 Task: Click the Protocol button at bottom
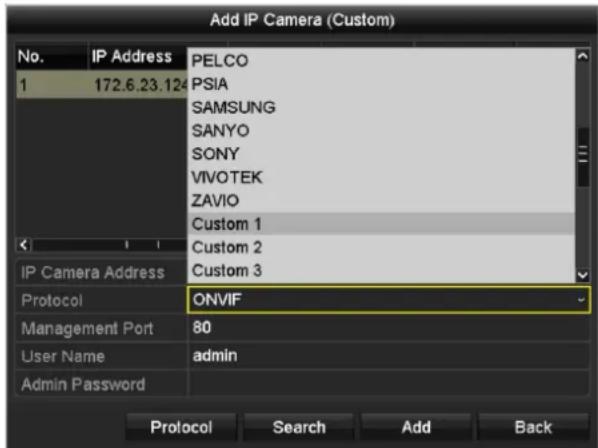[x=181, y=427]
